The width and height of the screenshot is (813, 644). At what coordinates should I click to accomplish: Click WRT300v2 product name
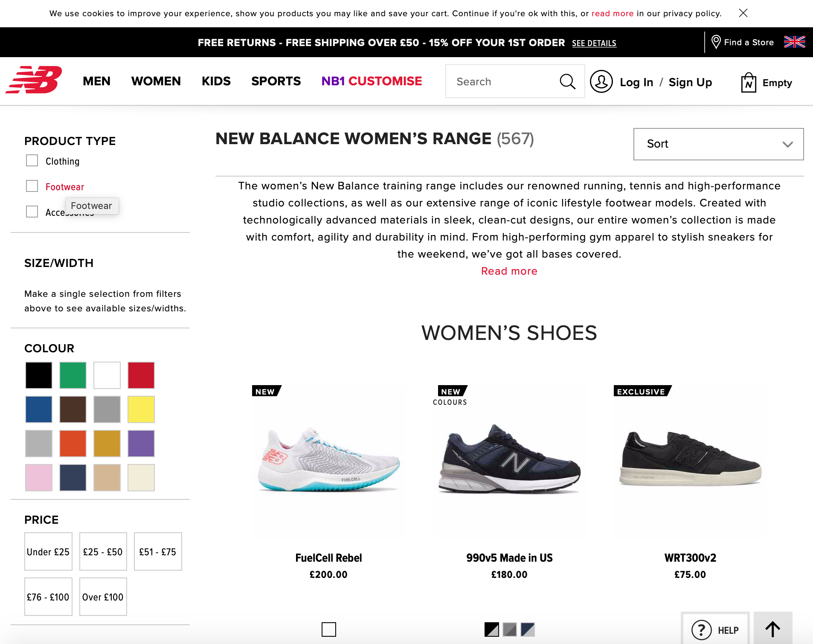[x=691, y=558]
